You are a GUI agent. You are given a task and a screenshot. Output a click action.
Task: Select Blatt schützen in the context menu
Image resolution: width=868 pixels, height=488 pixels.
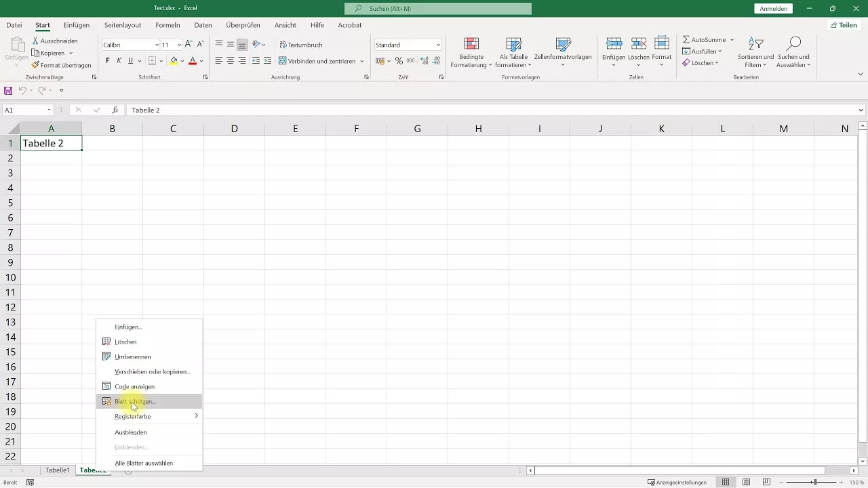click(x=135, y=401)
